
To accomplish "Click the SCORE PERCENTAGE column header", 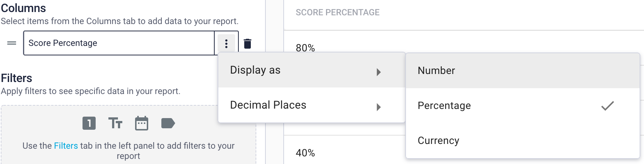I will 338,12.
